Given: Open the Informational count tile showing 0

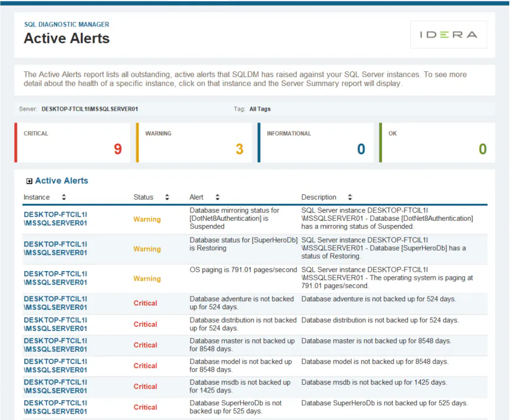Looking at the screenshot, I should pos(315,143).
